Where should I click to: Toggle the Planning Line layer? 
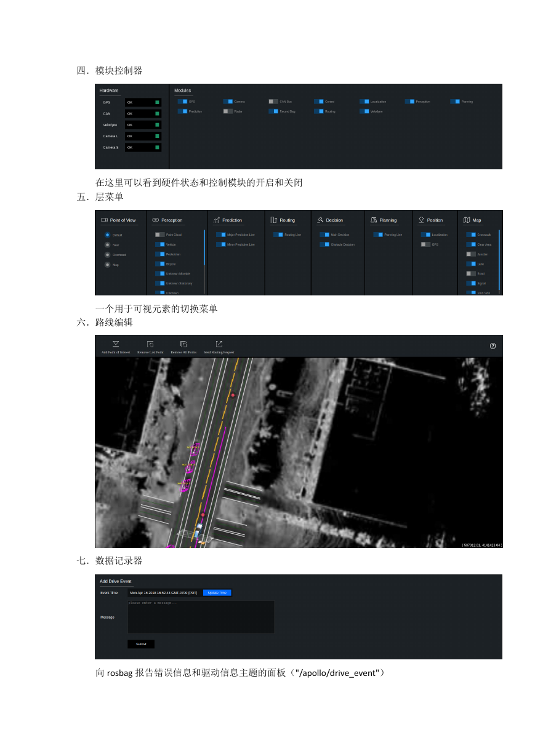378,235
